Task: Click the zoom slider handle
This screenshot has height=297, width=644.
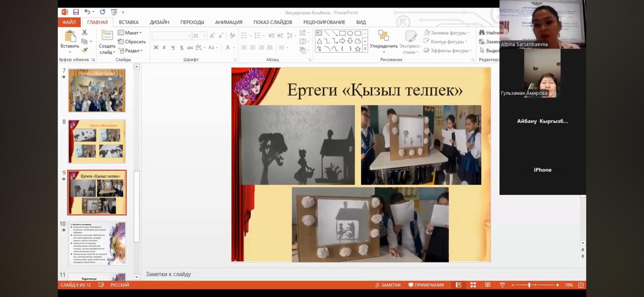Action: pos(529,285)
